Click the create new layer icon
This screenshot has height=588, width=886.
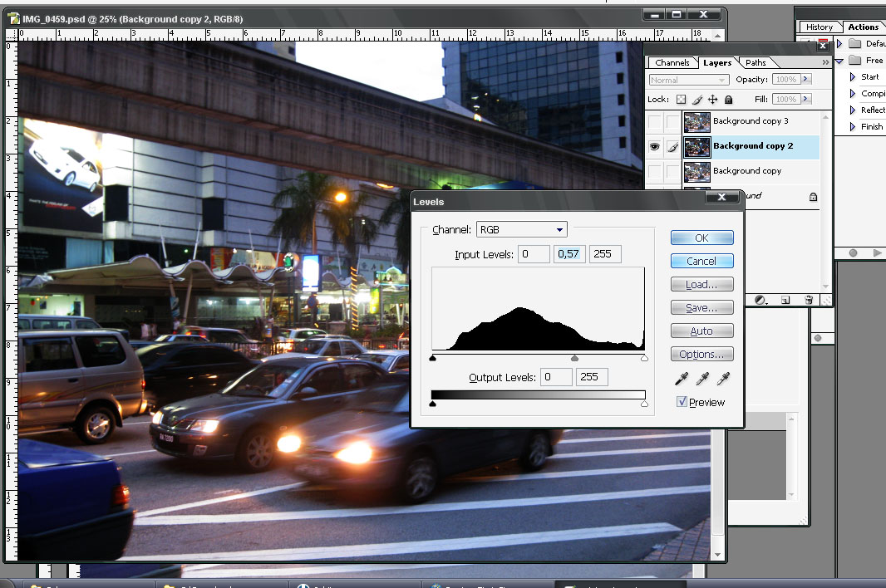(x=785, y=300)
